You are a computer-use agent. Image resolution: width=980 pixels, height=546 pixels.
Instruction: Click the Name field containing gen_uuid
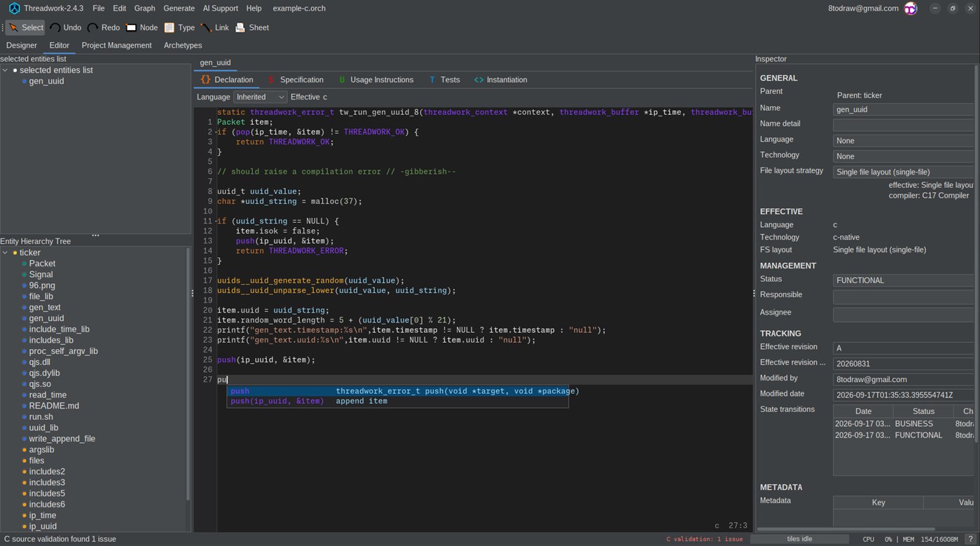[x=904, y=109]
